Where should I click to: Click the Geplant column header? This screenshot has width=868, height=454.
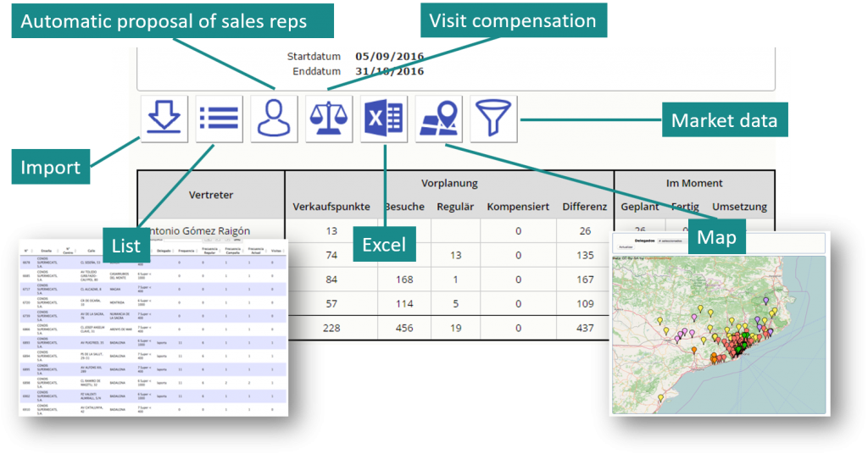point(639,207)
